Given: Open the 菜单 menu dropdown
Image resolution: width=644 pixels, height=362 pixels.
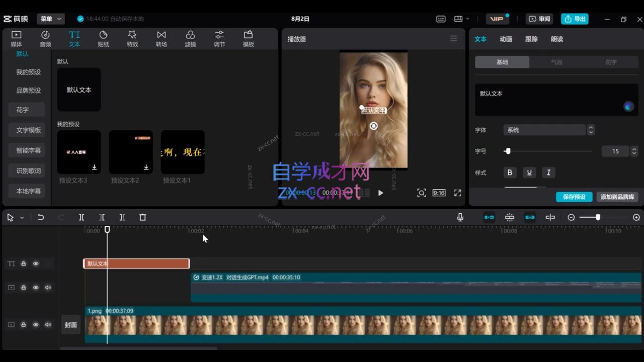Looking at the screenshot, I should pyautogui.click(x=51, y=19).
